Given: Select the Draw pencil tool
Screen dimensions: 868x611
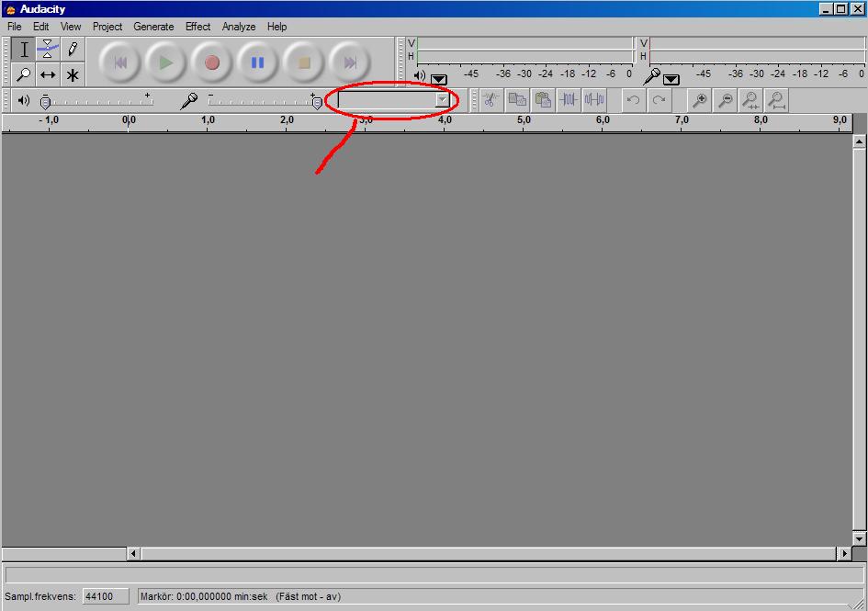Looking at the screenshot, I should [x=72, y=50].
